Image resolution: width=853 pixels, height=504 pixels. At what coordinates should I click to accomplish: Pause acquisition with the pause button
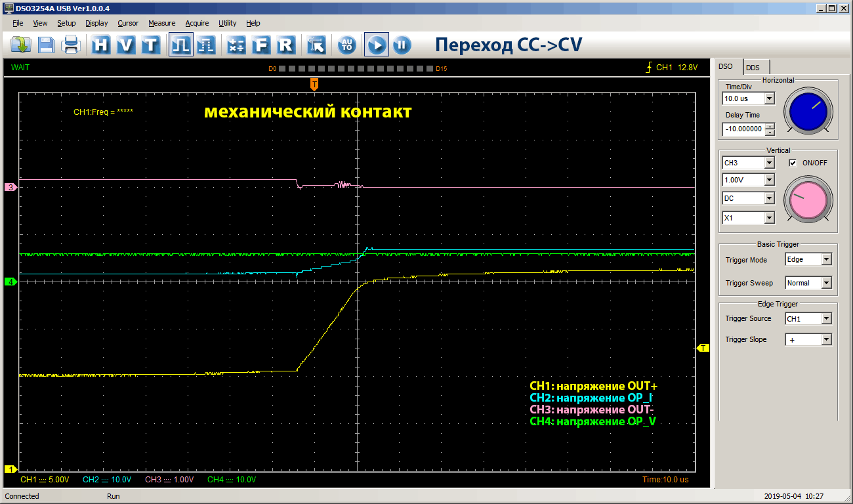402,45
